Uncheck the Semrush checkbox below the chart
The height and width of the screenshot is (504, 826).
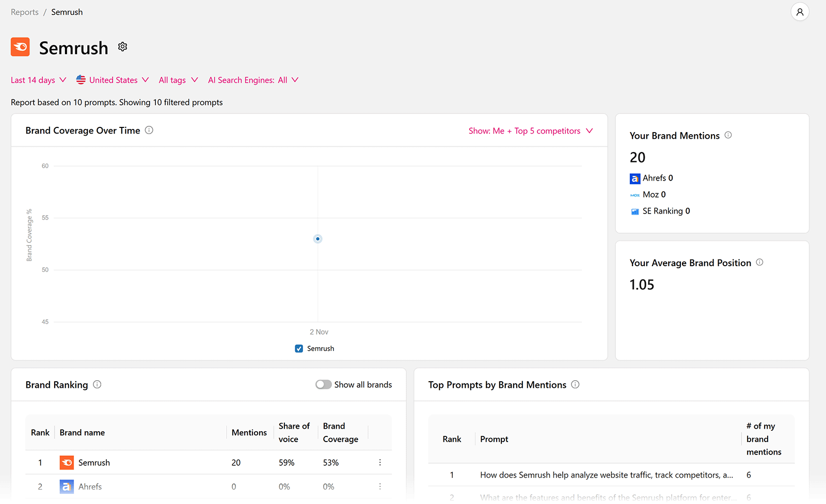(299, 348)
